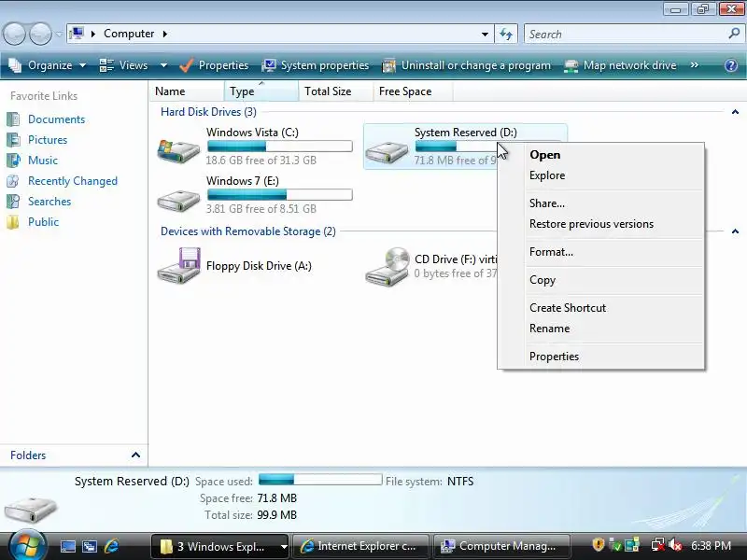Click Map network drive in toolbar
The height and width of the screenshot is (560, 747).
tap(620, 65)
